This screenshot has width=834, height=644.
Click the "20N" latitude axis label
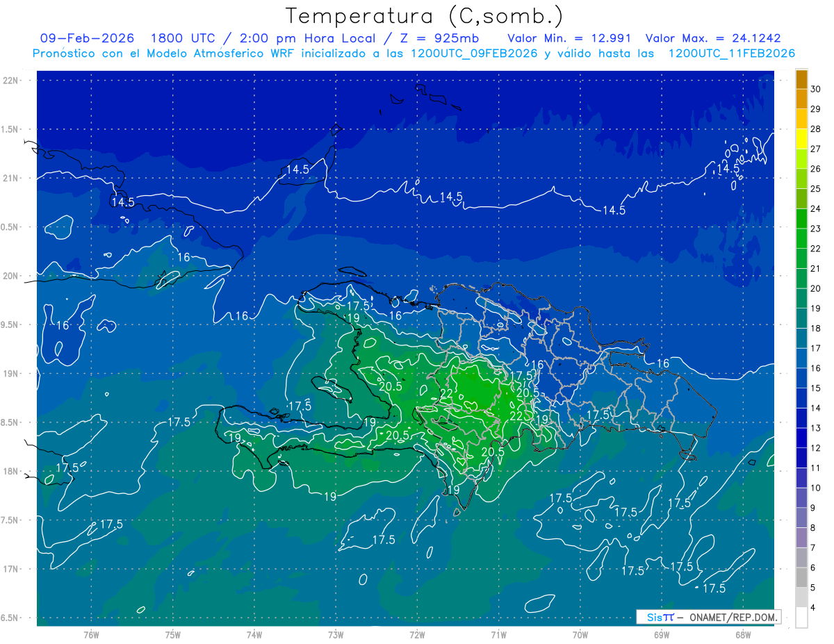(11, 276)
